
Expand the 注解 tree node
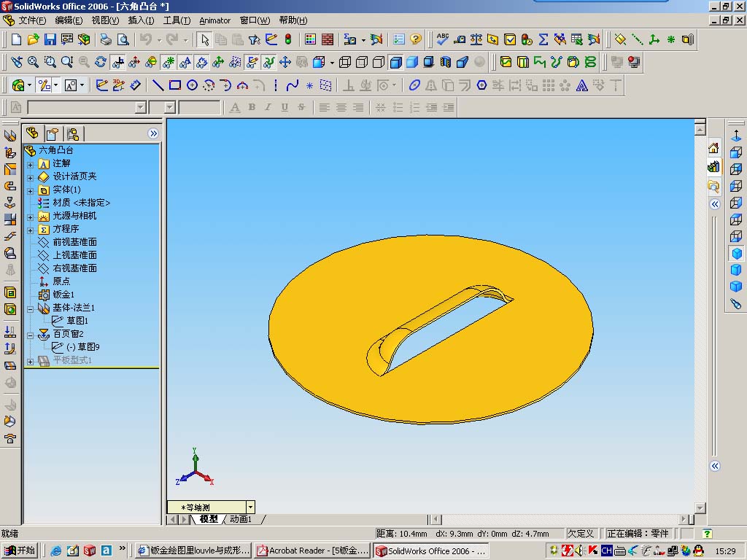coord(30,165)
